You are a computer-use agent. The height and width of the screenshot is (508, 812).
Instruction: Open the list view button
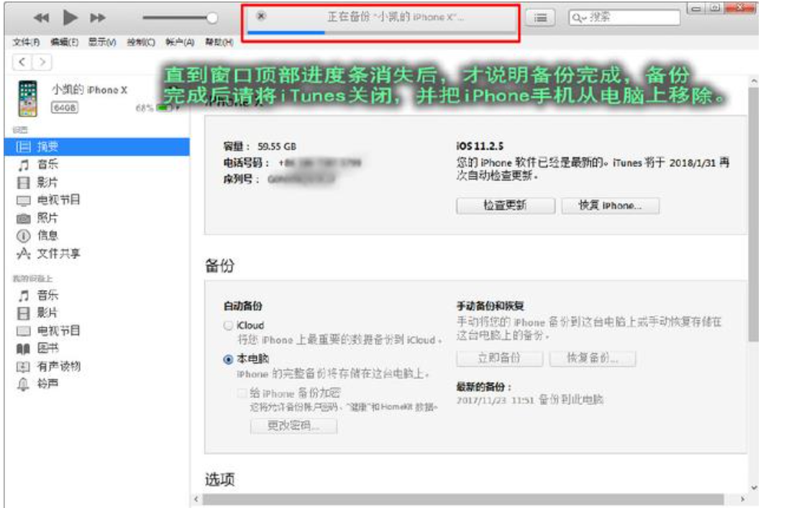[x=540, y=17]
